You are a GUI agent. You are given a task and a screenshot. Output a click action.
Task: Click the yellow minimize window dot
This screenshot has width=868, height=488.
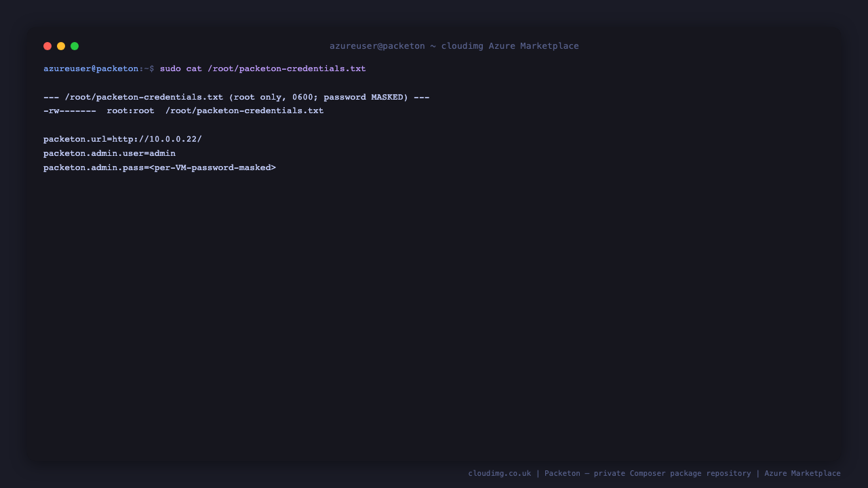[x=61, y=46]
